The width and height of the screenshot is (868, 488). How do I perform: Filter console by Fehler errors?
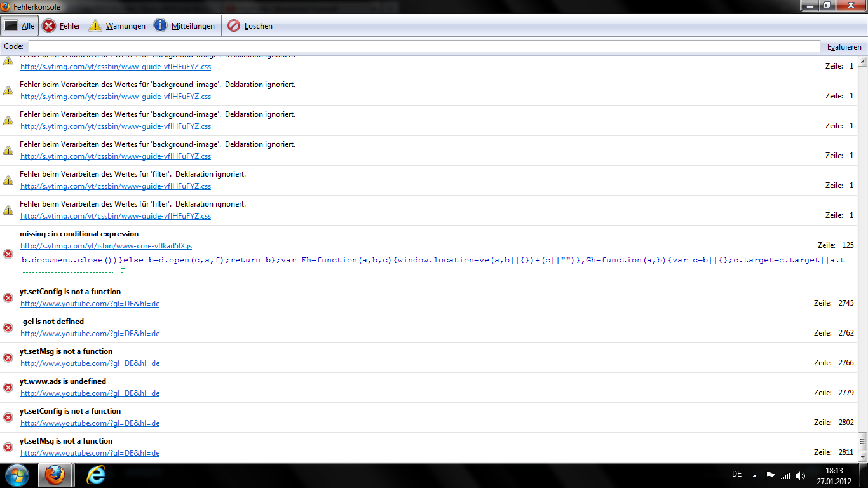click(62, 26)
